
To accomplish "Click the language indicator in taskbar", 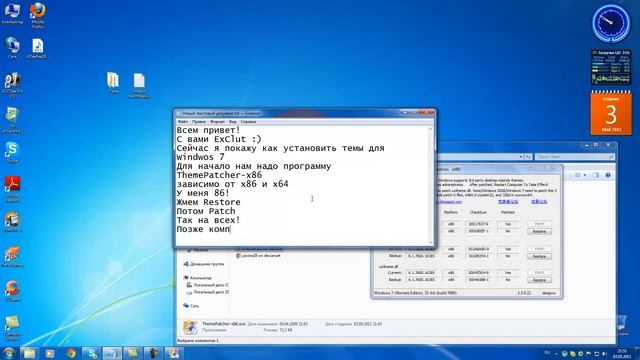I will click(547, 353).
